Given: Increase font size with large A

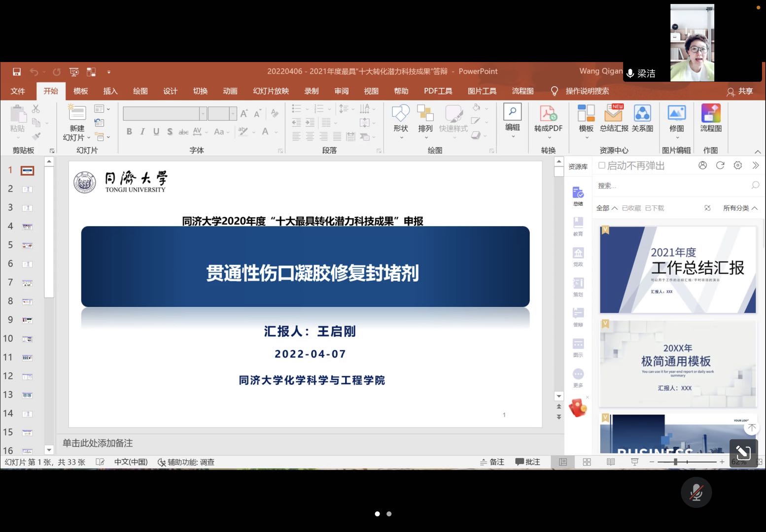Looking at the screenshot, I should tap(244, 114).
